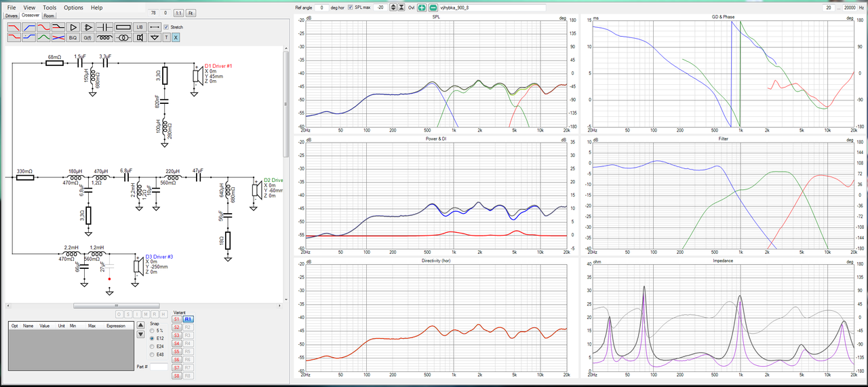Viewport: 868px width, 387px height.
Task: Switch to the Drivers tab
Action: (12, 16)
